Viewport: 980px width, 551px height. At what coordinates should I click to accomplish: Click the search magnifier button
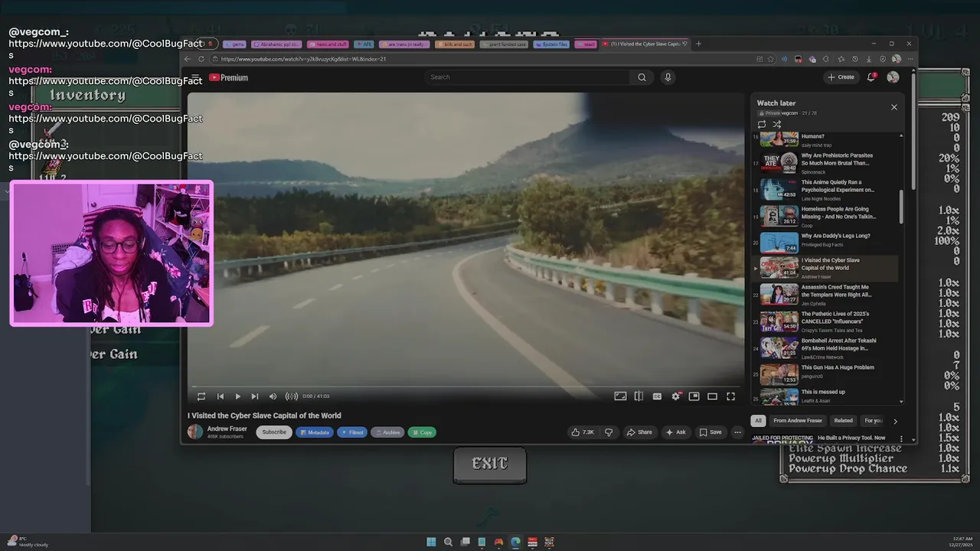point(642,77)
